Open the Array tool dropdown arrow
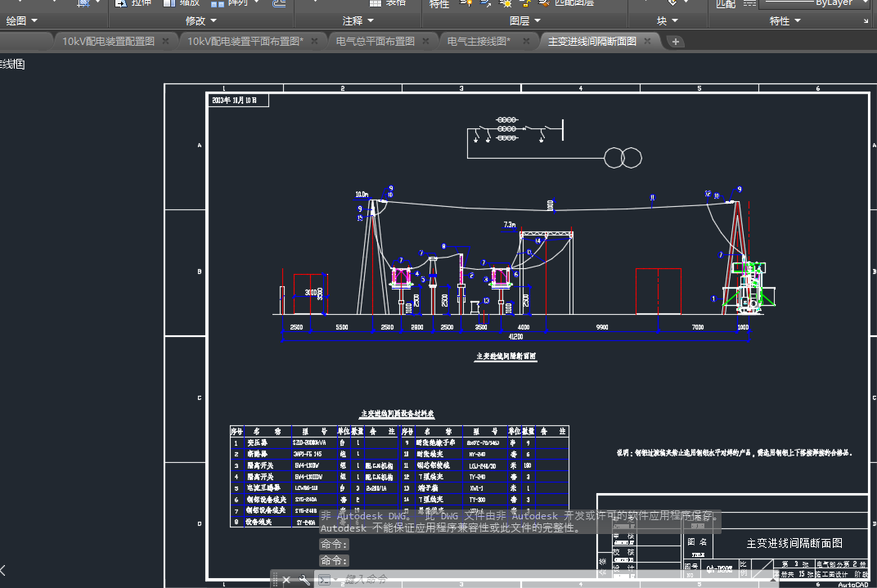 [x=257, y=2]
